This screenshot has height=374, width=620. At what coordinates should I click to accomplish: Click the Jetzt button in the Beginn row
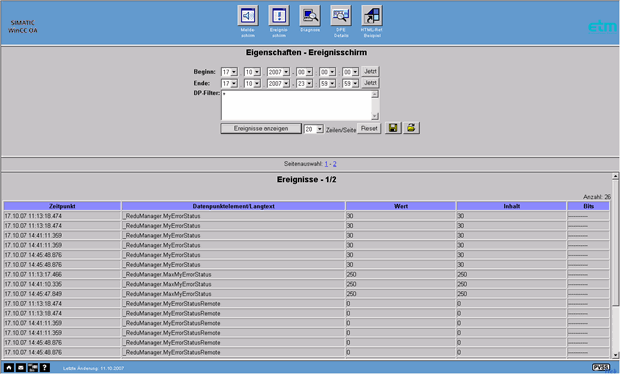click(x=370, y=72)
